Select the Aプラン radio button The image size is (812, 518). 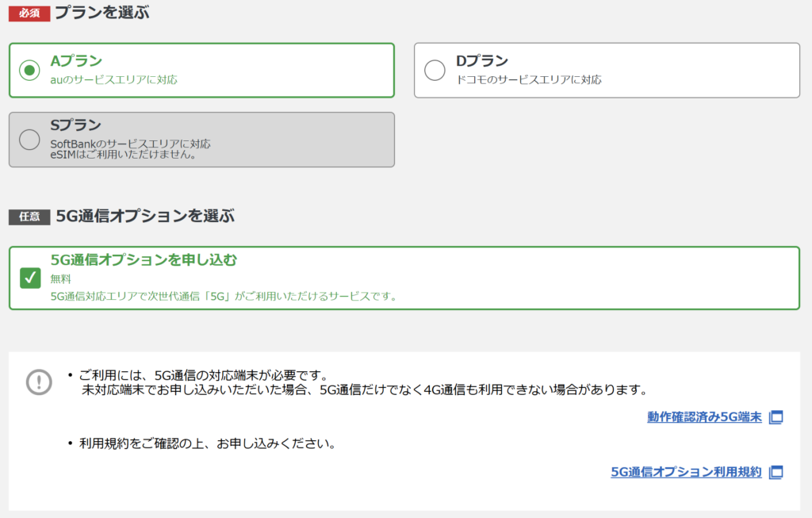click(x=30, y=71)
